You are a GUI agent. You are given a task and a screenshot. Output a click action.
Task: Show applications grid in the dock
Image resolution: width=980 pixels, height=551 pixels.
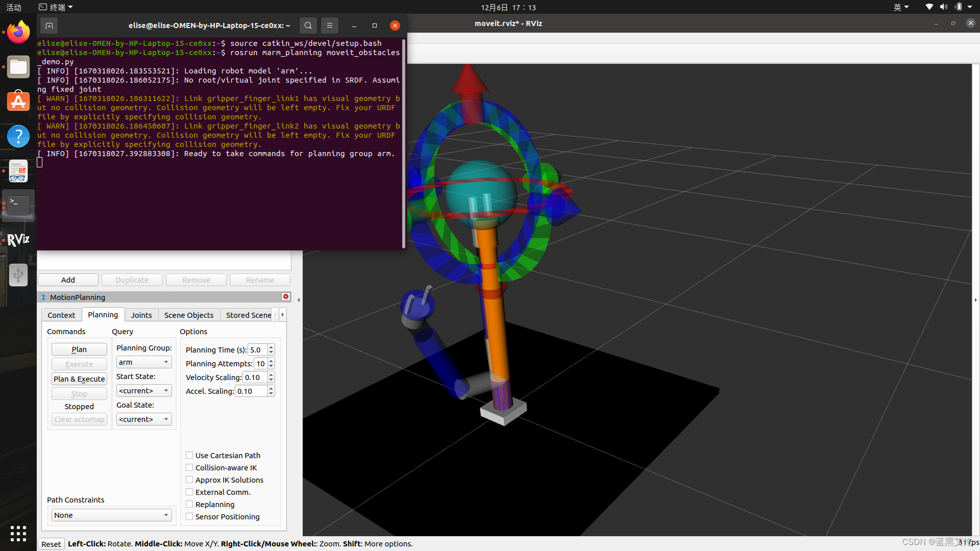[18, 533]
